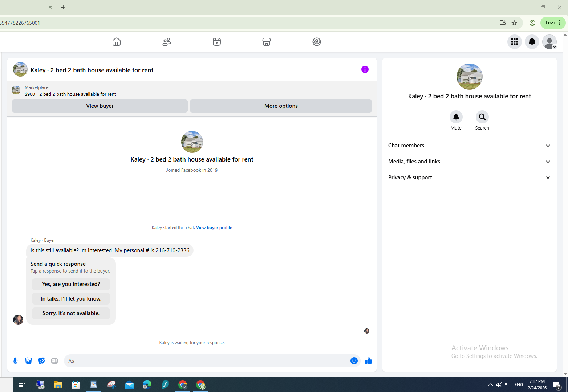Image resolution: width=568 pixels, height=392 pixels.
Task: Click listing thumbnail in chat header
Action: pyautogui.click(x=20, y=69)
